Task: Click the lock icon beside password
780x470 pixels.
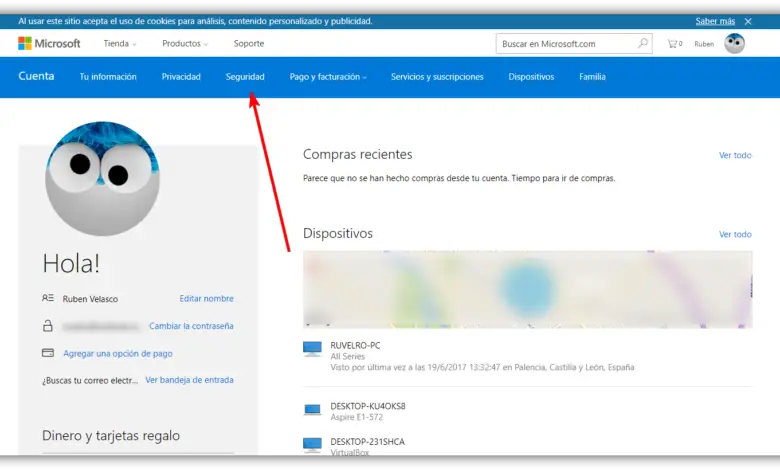Action: point(48,326)
